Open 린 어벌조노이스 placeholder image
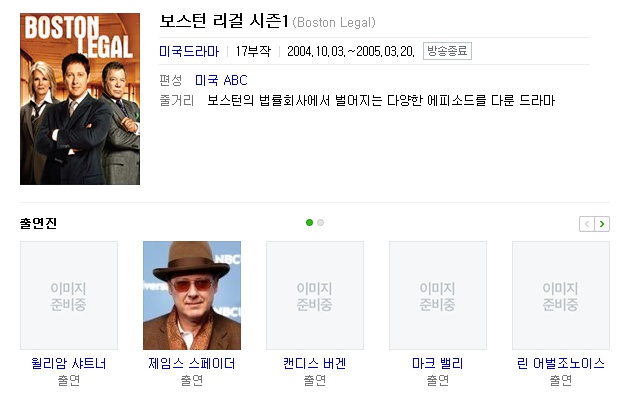Screen dimensions: 621x398 (561, 295)
